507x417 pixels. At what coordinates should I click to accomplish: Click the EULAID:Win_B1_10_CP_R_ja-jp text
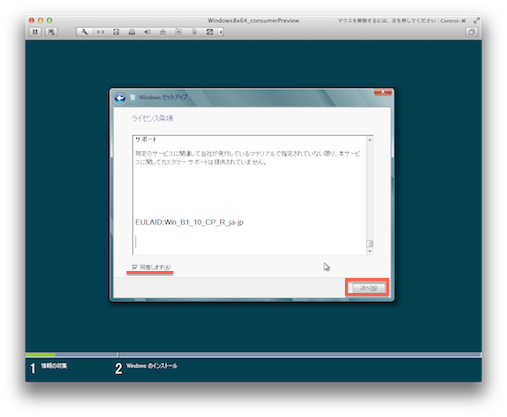[x=189, y=222]
